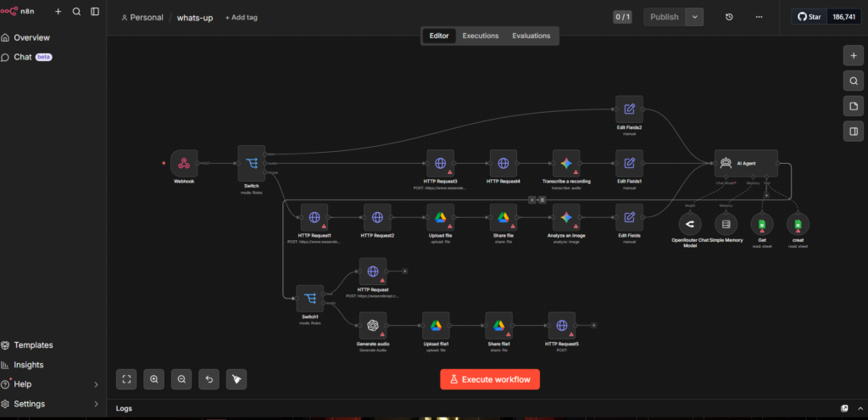868x420 pixels.
Task: Switch to the Executions tab
Action: click(481, 36)
